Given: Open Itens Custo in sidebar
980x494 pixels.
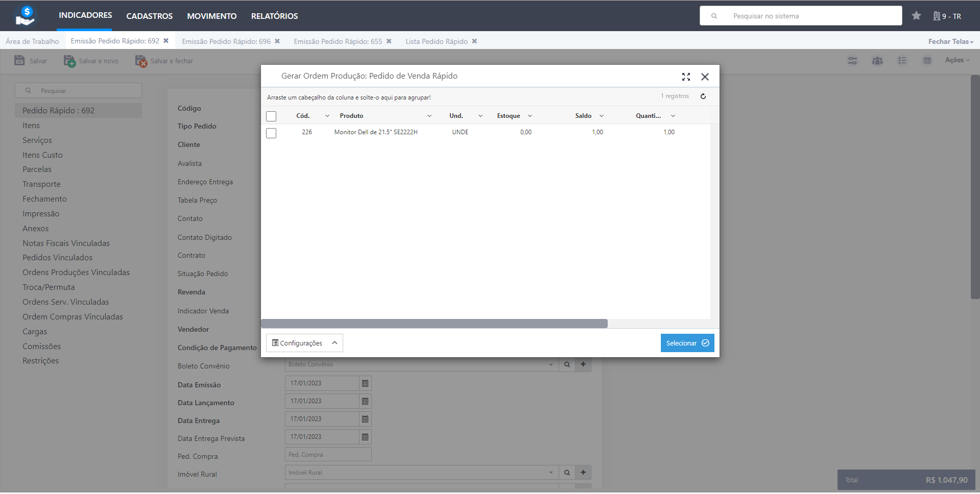Looking at the screenshot, I should click(42, 155).
